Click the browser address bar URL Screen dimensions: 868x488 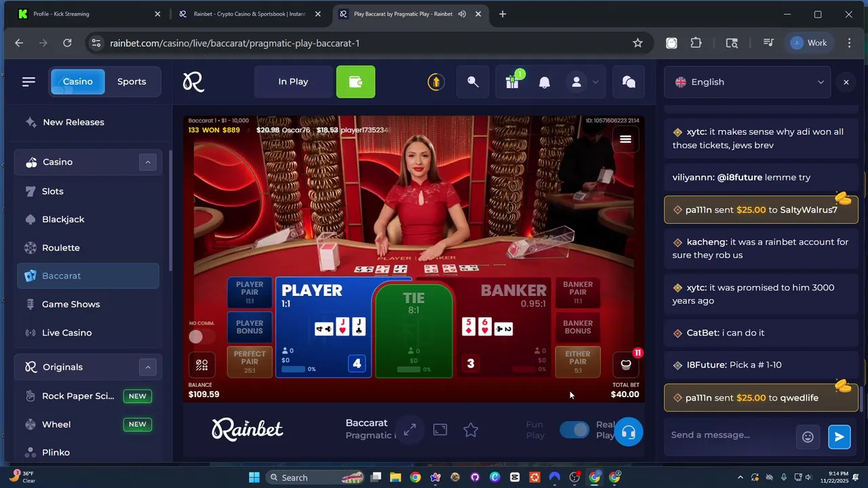[x=235, y=43]
